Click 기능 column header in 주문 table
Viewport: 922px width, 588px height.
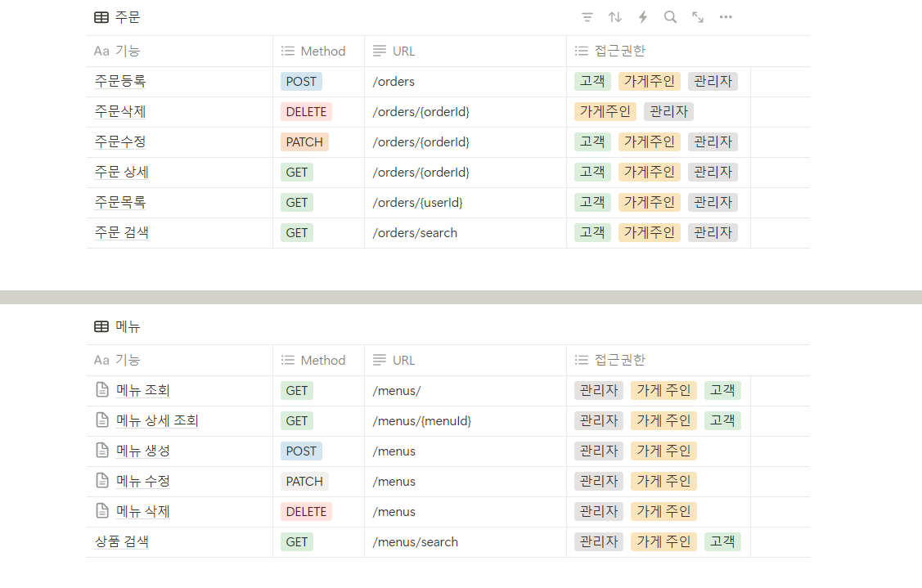coord(179,52)
